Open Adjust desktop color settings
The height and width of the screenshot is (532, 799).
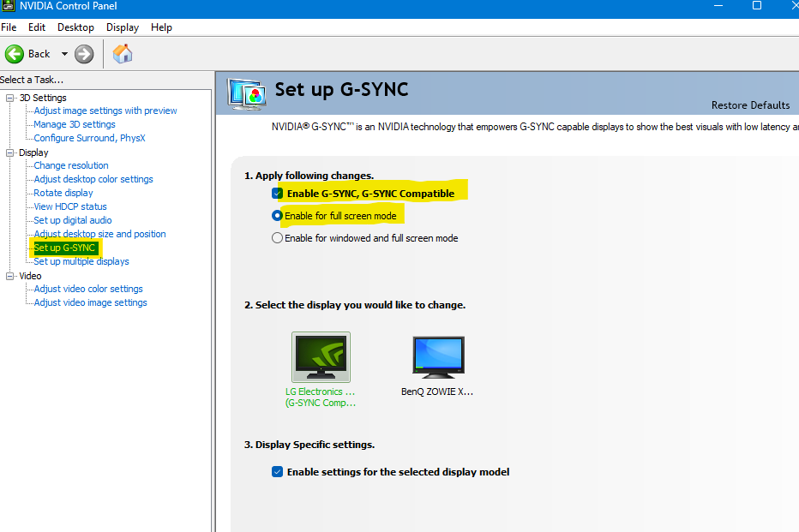click(x=93, y=179)
